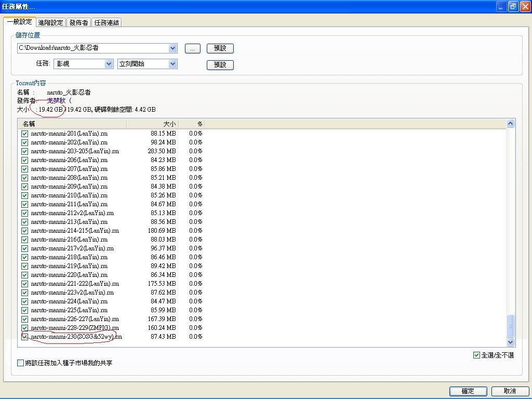Open the 影視 task category dropdown
This screenshot has width=532, height=399.
(109, 64)
